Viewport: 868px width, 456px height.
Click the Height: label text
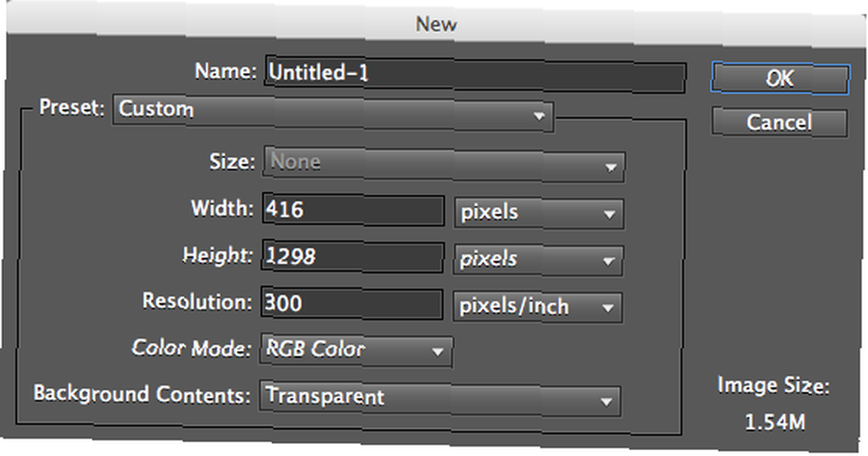[x=217, y=254]
